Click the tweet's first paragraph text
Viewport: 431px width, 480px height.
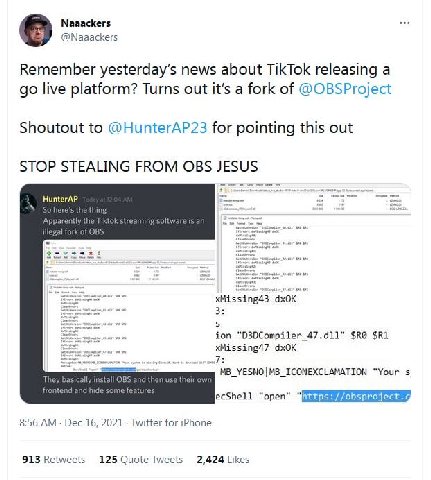tap(205, 79)
